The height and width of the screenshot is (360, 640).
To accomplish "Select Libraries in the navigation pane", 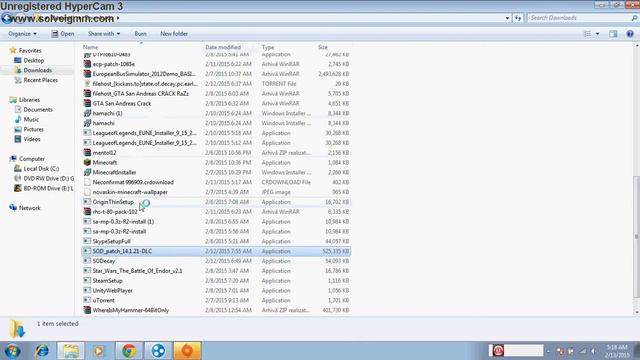I will pyautogui.click(x=29, y=100).
